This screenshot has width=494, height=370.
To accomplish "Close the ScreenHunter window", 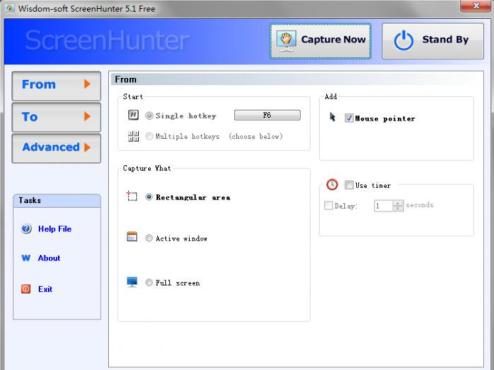I will tap(476, 6).
